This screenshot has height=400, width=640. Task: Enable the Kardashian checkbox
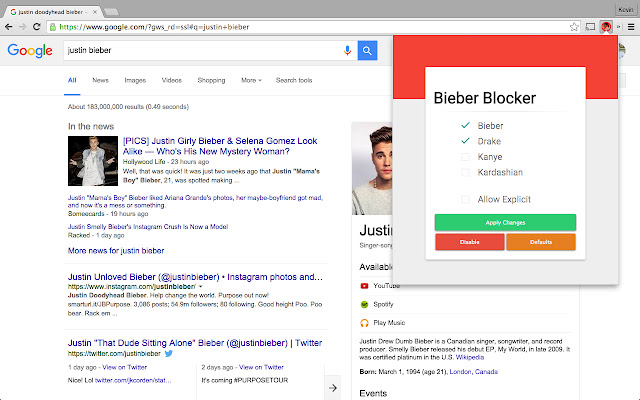click(x=465, y=172)
